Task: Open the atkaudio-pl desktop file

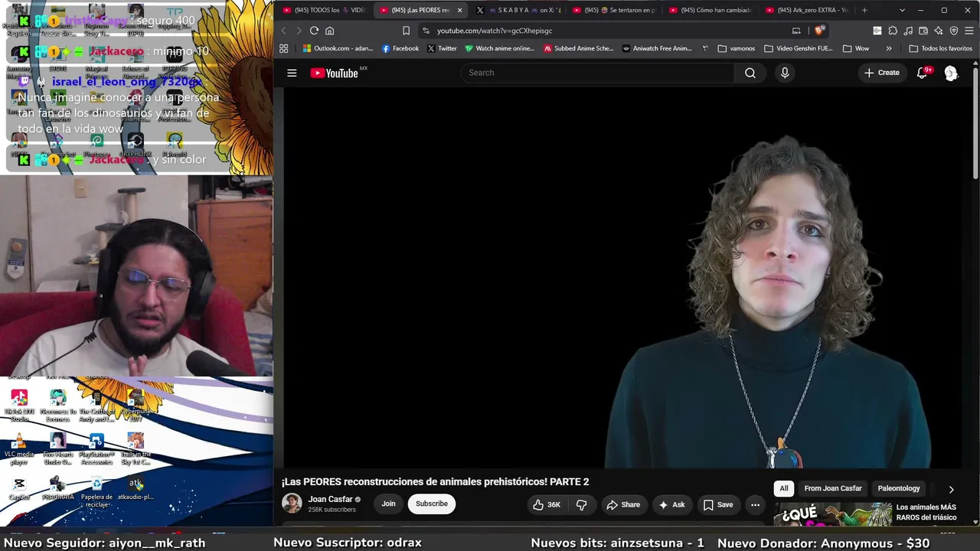Action: click(136, 488)
